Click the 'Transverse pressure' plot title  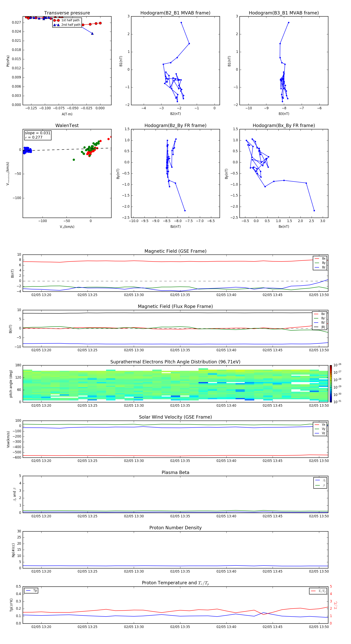point(67,13)
